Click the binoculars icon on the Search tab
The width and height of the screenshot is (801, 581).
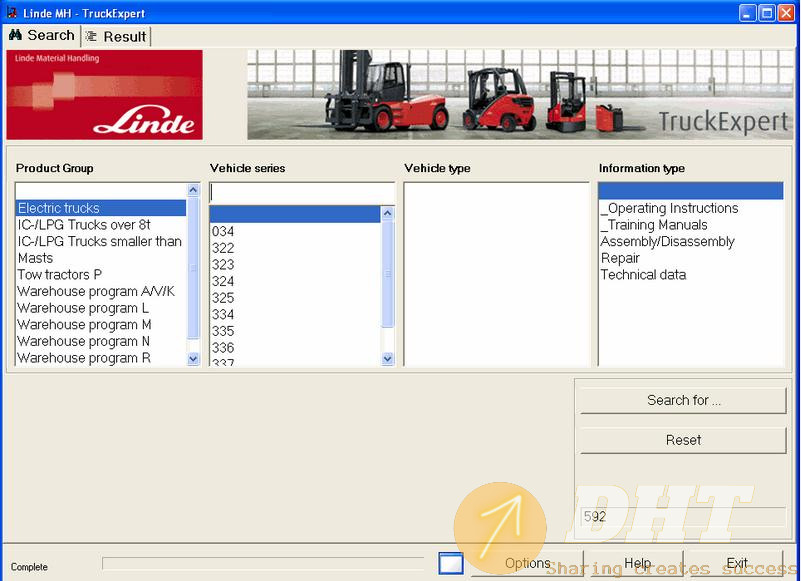click(x=15, y=35)
